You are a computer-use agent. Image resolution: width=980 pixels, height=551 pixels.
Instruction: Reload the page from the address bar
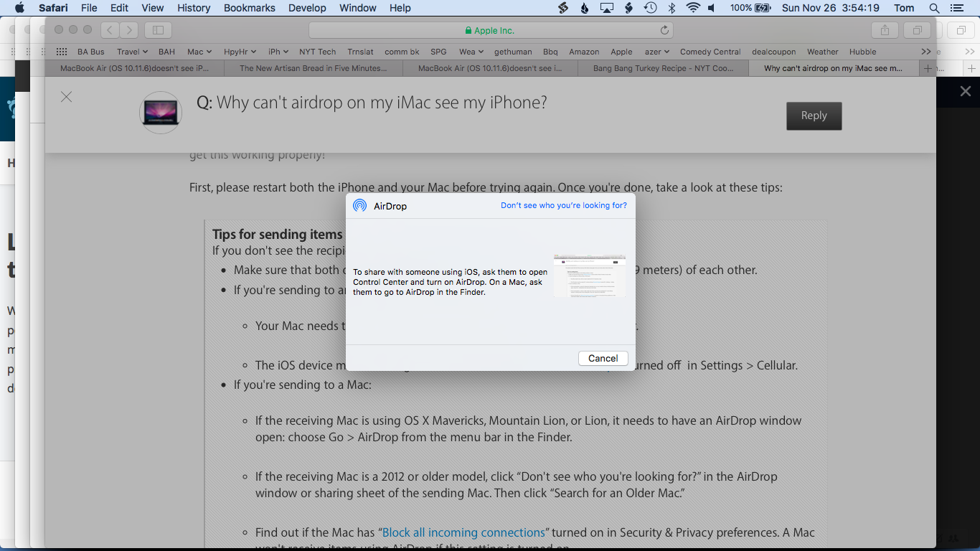(x=664, y=30)
